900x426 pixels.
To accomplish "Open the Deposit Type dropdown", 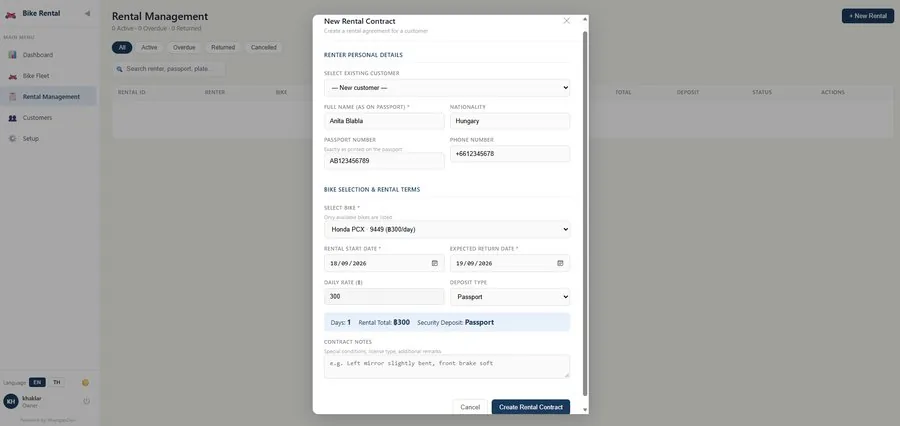I will tap(510, 297).
